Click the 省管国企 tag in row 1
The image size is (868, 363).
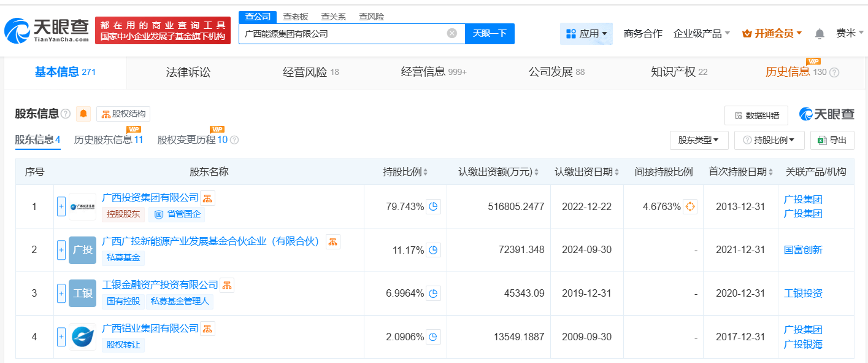point(177,214)
